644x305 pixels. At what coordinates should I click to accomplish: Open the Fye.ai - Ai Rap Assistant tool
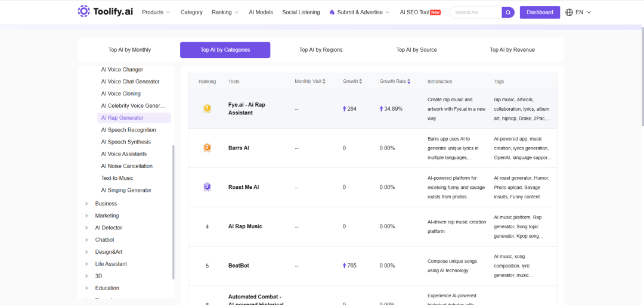pos(247,109)
